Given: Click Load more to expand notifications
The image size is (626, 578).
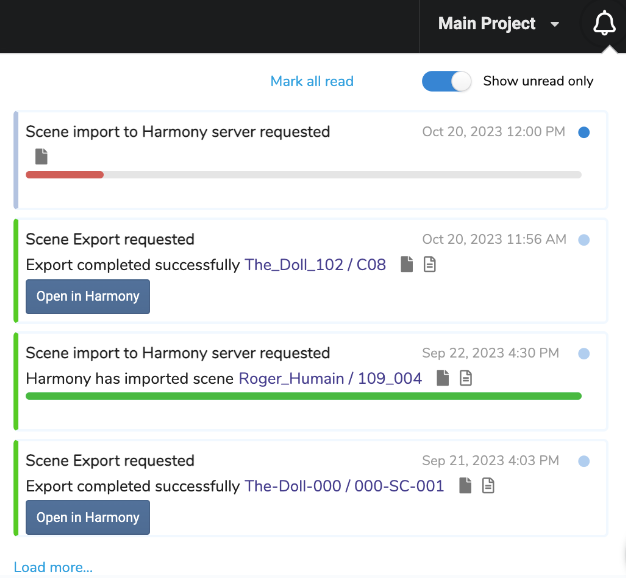Looking at the screenshot, I should point(53,567).
